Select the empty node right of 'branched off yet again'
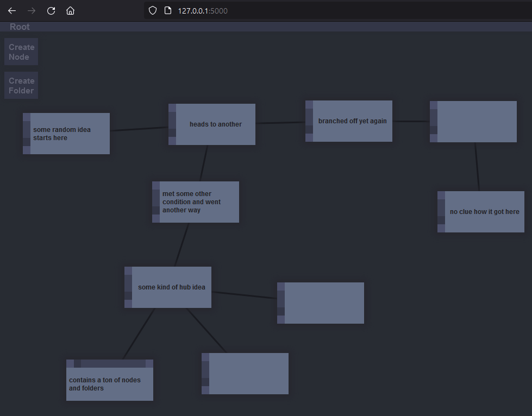Screen dimensions: 532x416 tap(473, 122)
